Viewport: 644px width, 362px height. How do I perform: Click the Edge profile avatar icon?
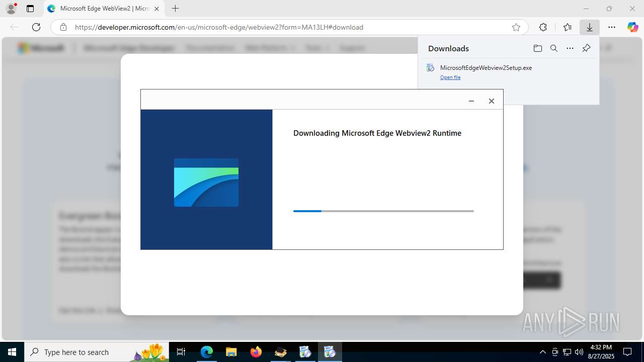[x=11, y=9]
